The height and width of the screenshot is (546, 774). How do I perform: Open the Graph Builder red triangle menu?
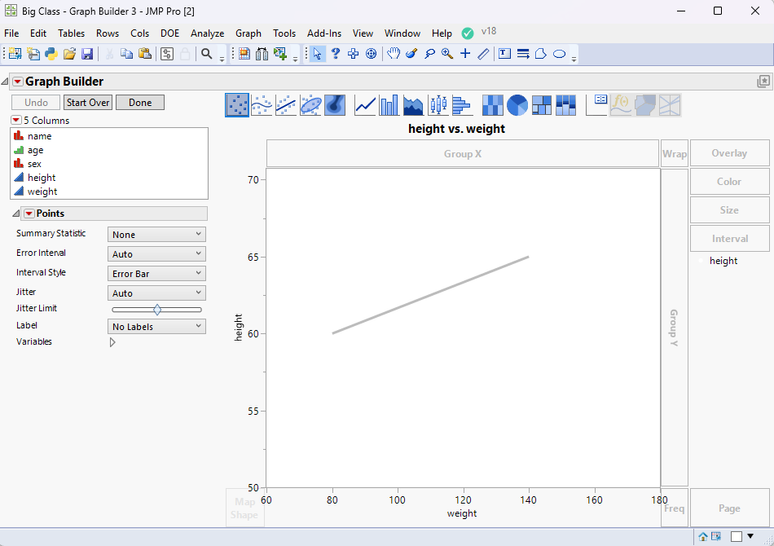[x=18, y=82]
